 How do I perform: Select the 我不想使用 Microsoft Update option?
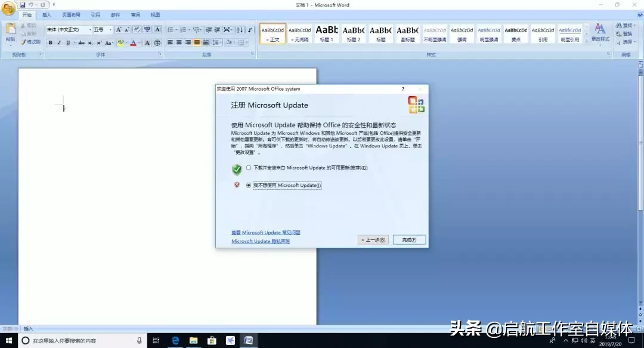pyautogui.click(x=249, y=185)
